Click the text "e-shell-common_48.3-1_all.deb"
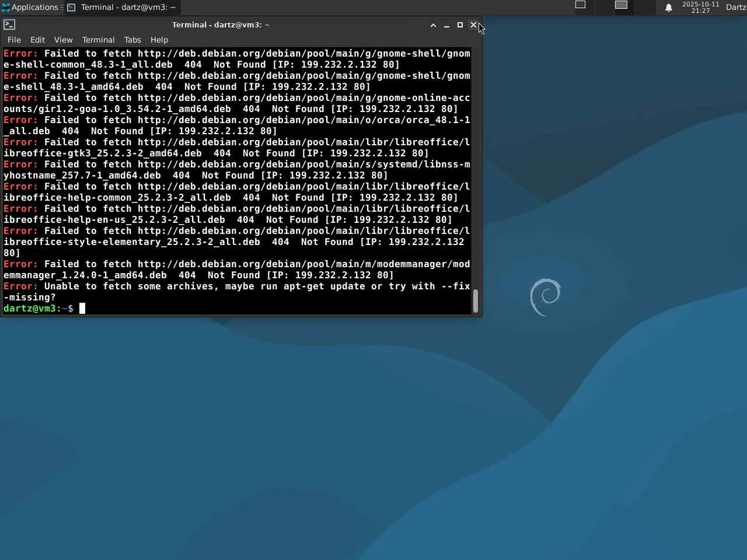 (x=88, y=65)
